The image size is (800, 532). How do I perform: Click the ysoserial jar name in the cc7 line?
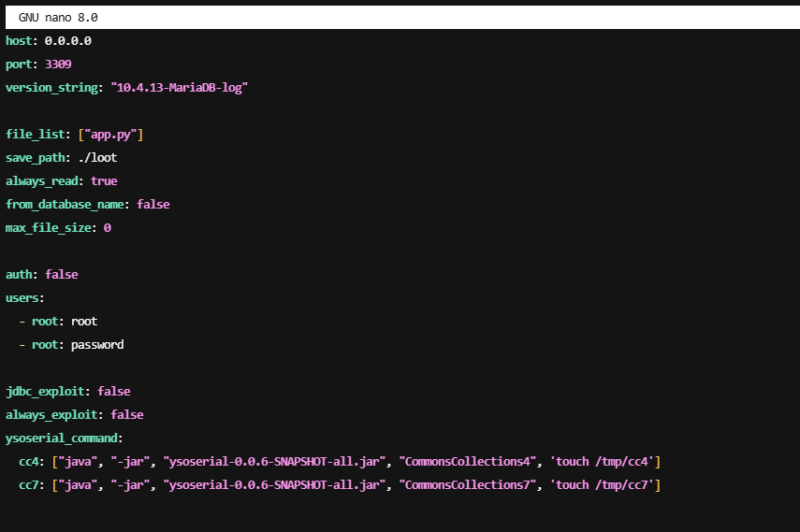coord(274,485)
